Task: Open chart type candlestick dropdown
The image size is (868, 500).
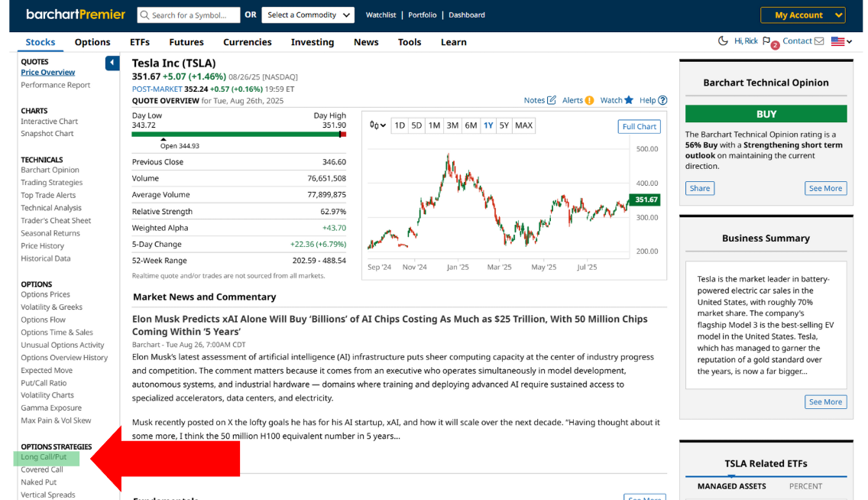Action: (x=377, y=125)
